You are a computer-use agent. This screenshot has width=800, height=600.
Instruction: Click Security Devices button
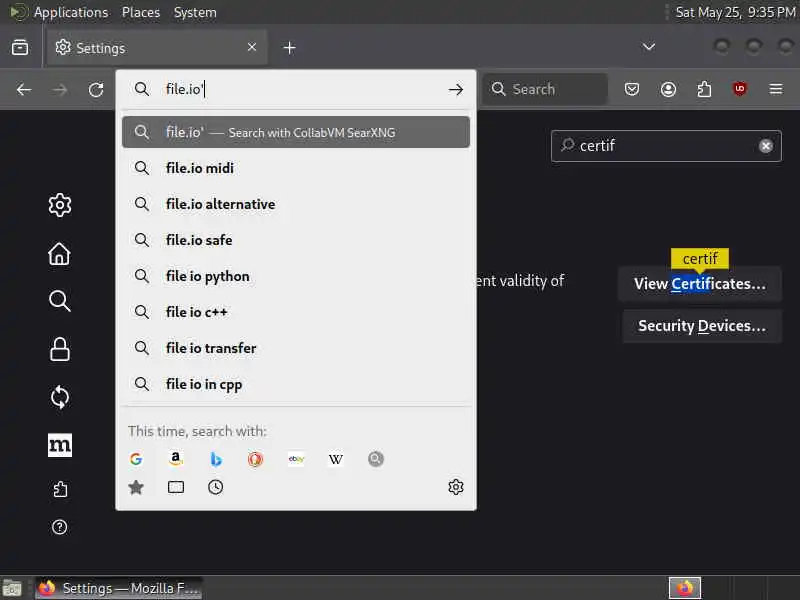click(702, 326)
